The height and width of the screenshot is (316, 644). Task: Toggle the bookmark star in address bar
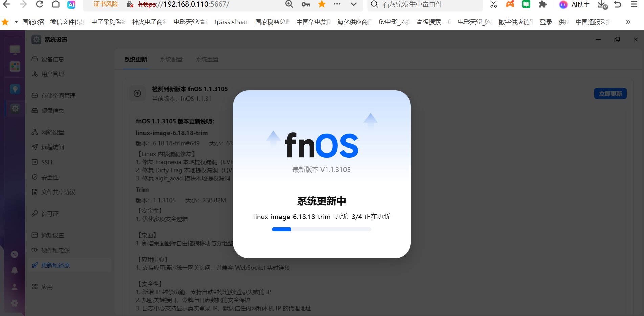point(322,4)
